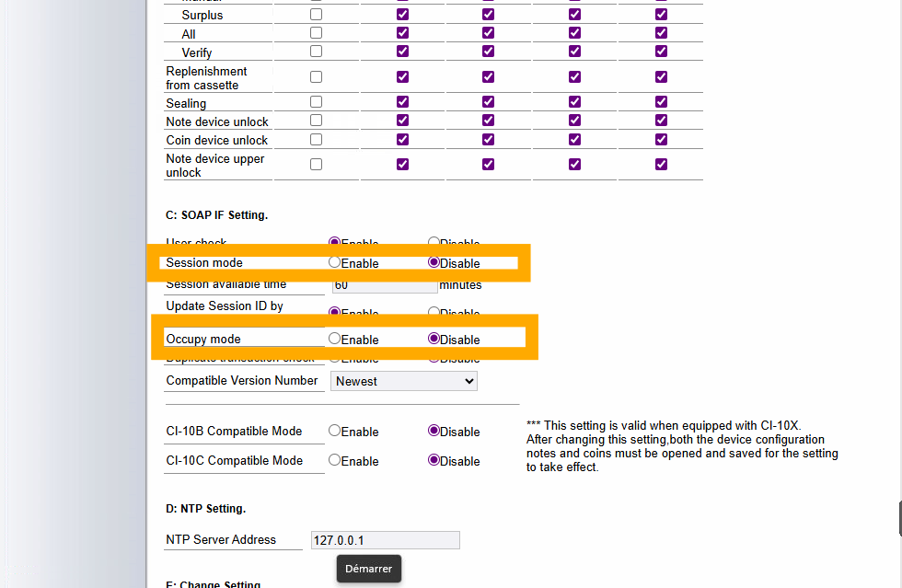Enable CI-10C Compatible Mode

tap(335, 460)
